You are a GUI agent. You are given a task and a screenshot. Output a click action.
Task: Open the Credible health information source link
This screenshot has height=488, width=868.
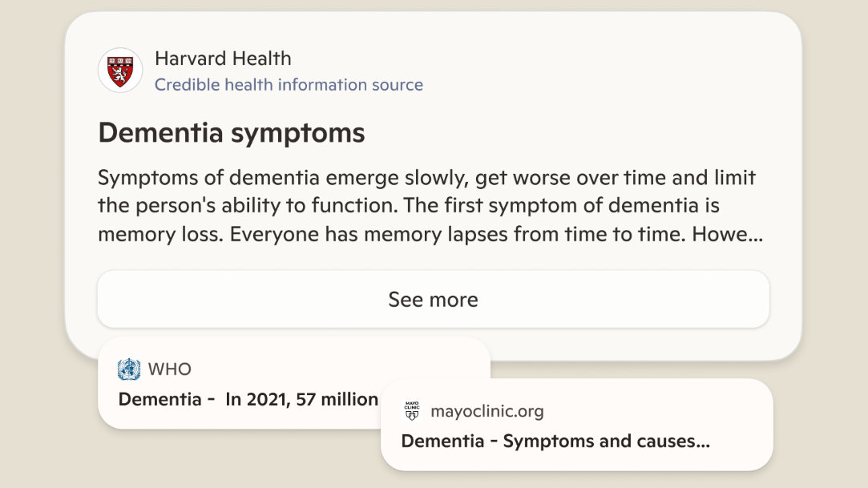pos(289,84)
